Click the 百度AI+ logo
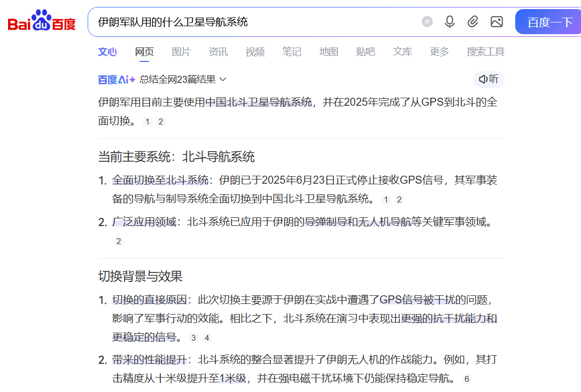581x392 pixels. tap(117, 79)
